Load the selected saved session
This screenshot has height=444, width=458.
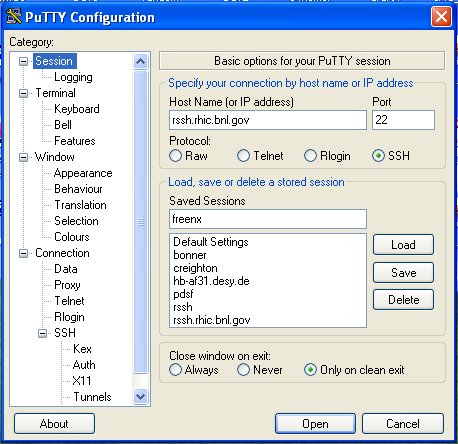coord(403,245)
